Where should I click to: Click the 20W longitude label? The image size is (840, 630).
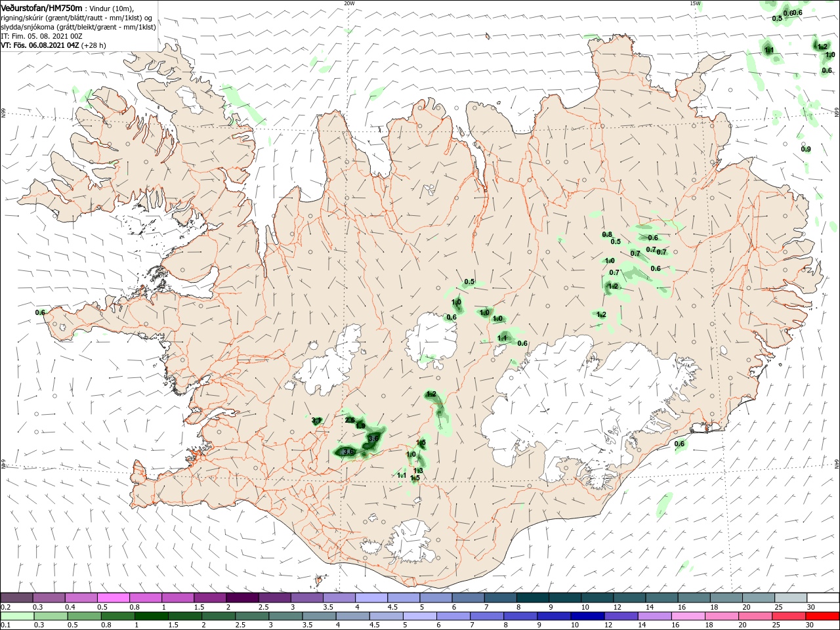[349, 3]
